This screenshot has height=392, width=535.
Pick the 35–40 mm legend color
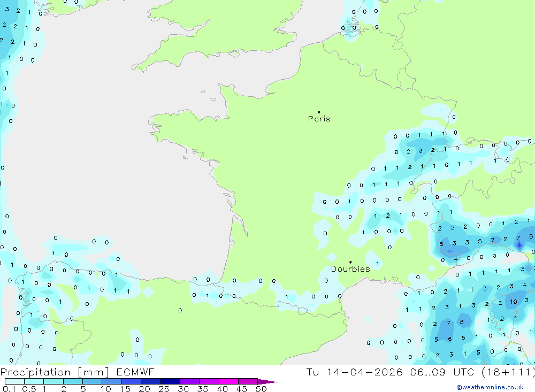(x=209, y=381)
